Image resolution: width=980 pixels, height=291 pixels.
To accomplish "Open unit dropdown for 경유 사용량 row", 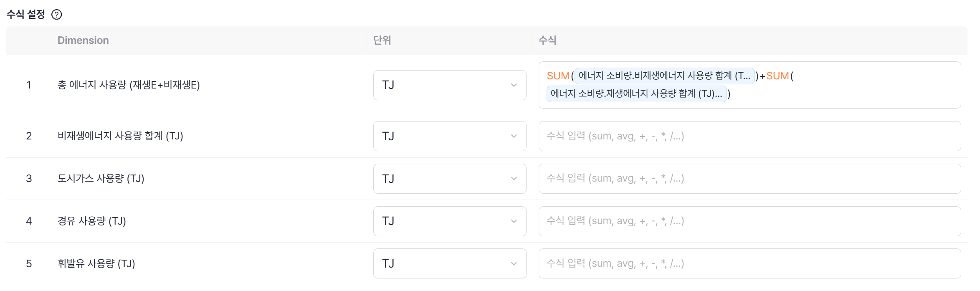I will click(449, 221).
